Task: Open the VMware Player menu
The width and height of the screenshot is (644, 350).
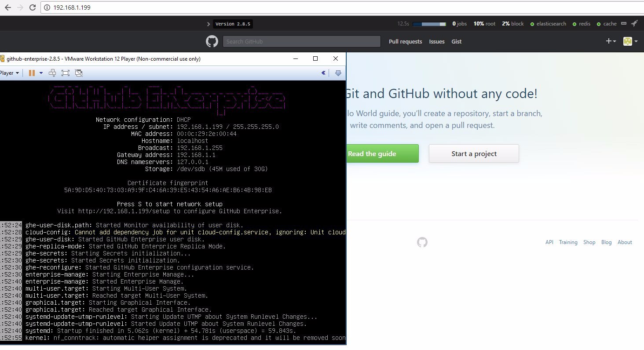Action: 10,73
